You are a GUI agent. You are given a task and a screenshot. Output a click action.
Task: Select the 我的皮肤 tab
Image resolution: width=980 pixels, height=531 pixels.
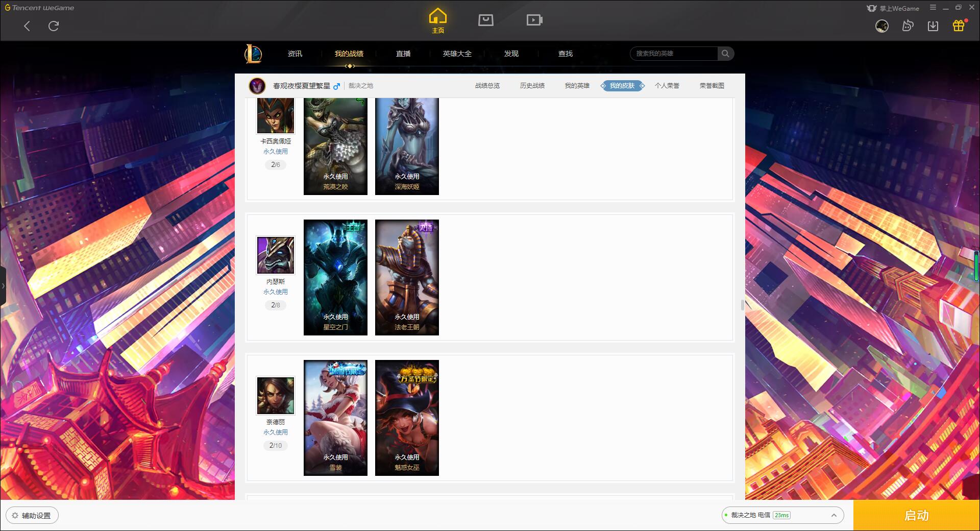pos(622,86)
